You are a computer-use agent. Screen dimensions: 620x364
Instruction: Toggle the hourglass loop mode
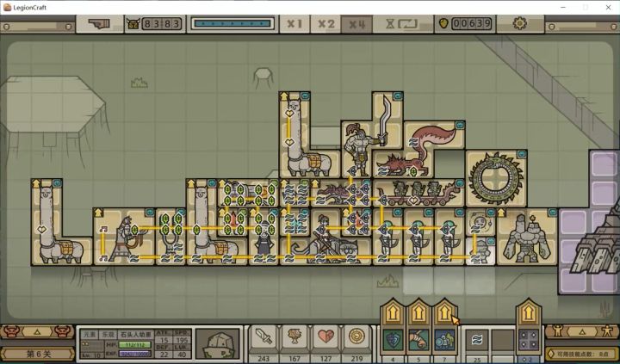(x=402, y=24)
